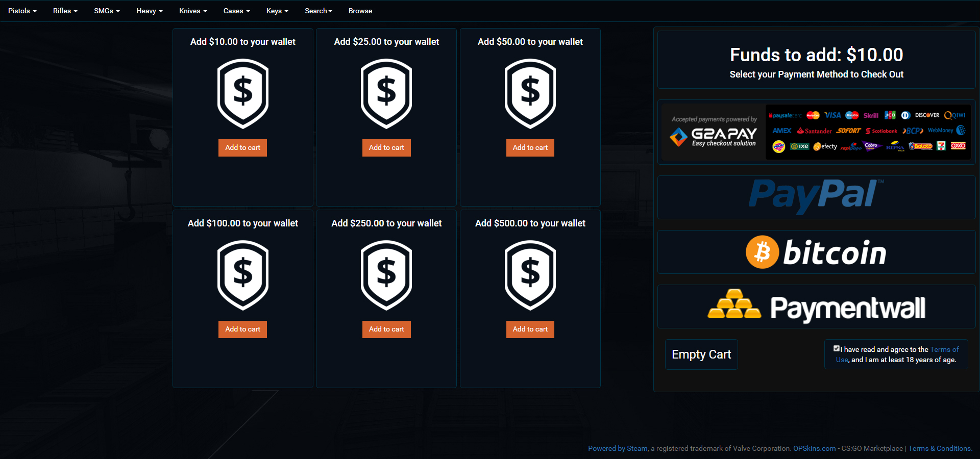Click the $50.00 wallet shield icon
The image size is (980, 459).
530,93
